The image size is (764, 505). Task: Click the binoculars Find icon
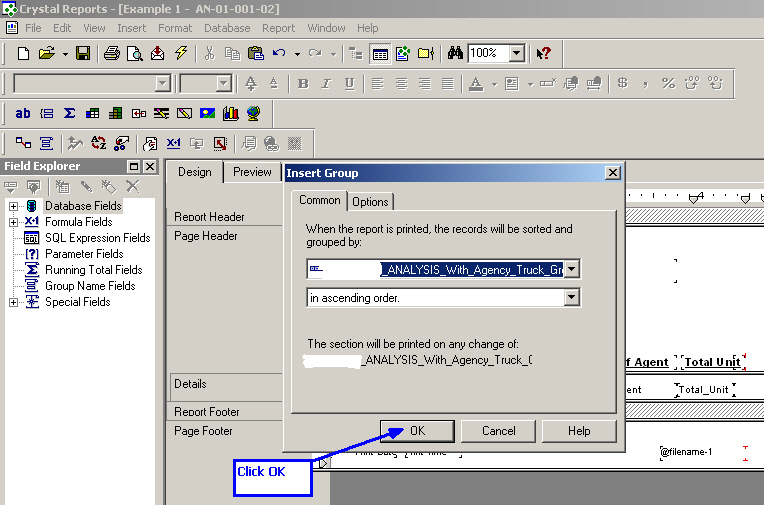coord(455,53)
